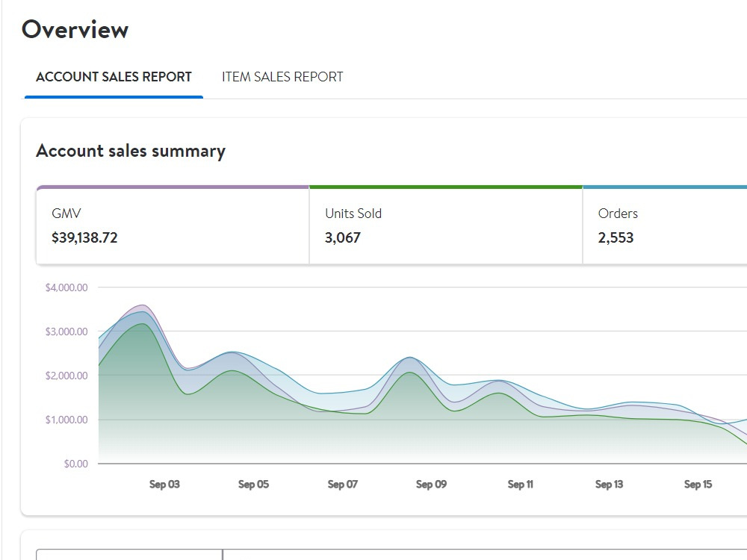
Task: Click the Sep 03 axis label
Action: click(x=164, y=485)
